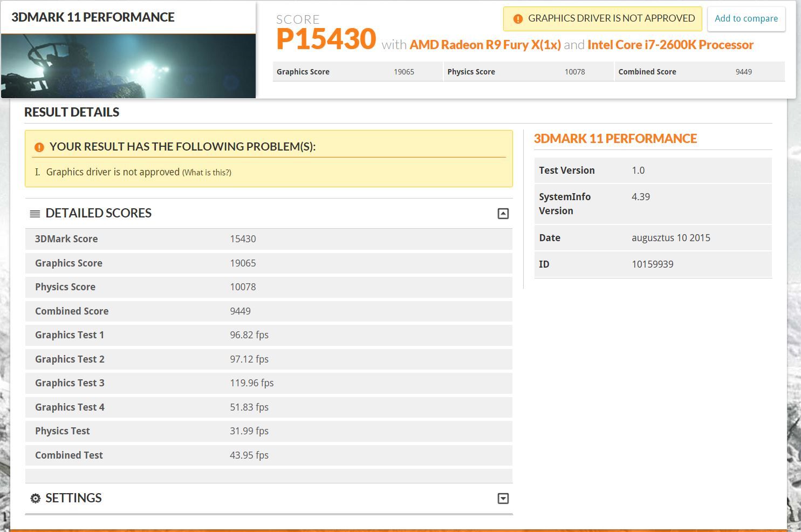This screenshot has width=801, height=532.
Task: Click the SystemInfo Version value 4.39
Action: coord(641,197)
